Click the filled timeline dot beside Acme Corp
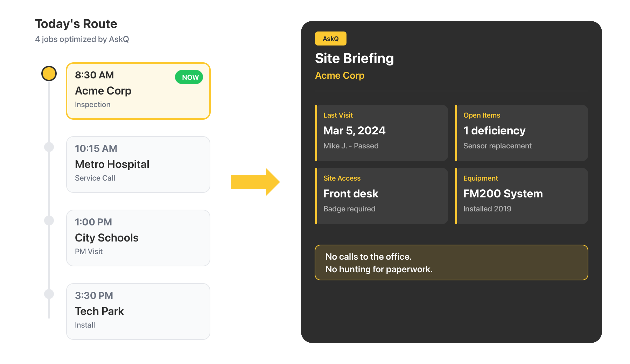Screen dimensions: 630x364 click(49, 73)
